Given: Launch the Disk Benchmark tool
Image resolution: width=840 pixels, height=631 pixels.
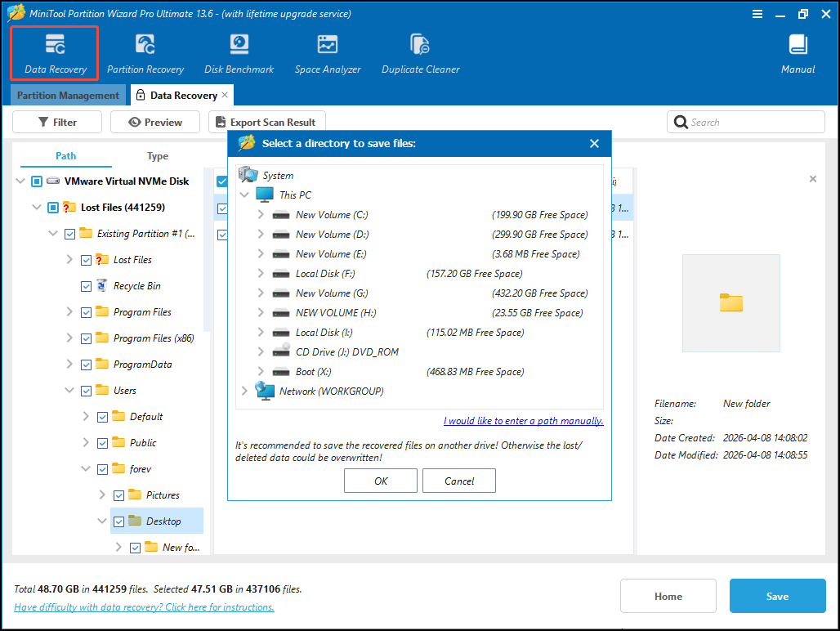Looking at the screenshot, I should (239, 51).
